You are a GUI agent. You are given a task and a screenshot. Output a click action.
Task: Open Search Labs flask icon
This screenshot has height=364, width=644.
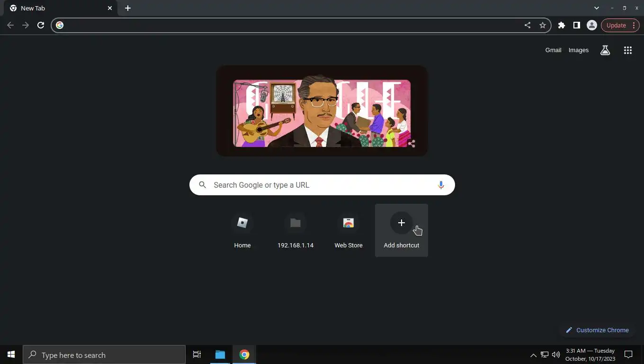coord(605,50)
